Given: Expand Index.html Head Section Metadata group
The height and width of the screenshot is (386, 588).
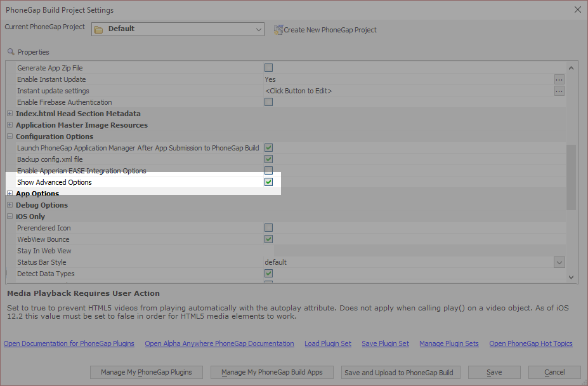Looking at the screenshot, I should click(x=10, y=114).
